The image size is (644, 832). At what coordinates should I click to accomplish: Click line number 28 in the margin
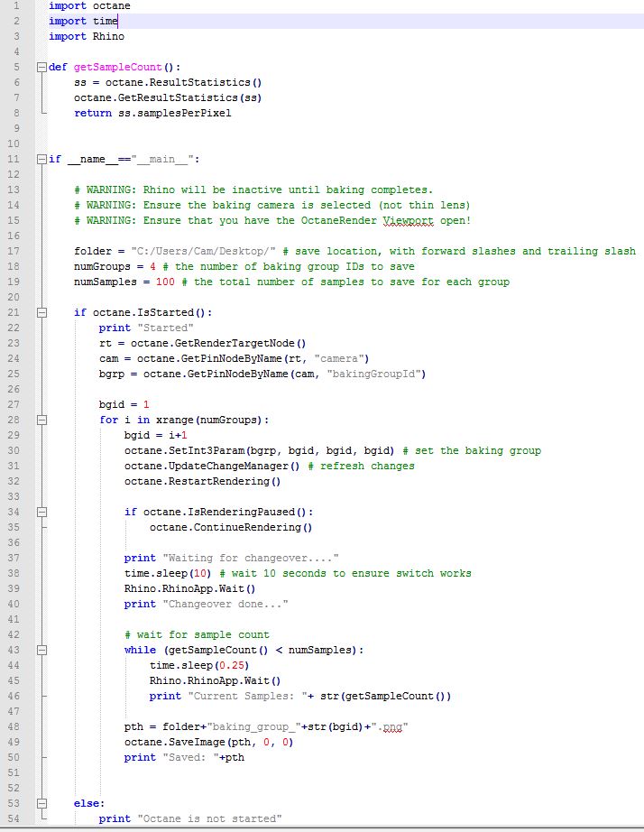[14, 420]
